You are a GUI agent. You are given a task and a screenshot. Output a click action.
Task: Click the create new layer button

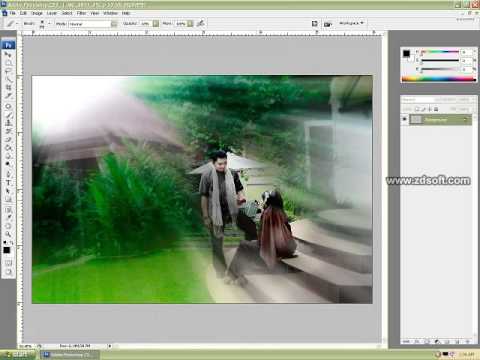(x=457, y=342)
